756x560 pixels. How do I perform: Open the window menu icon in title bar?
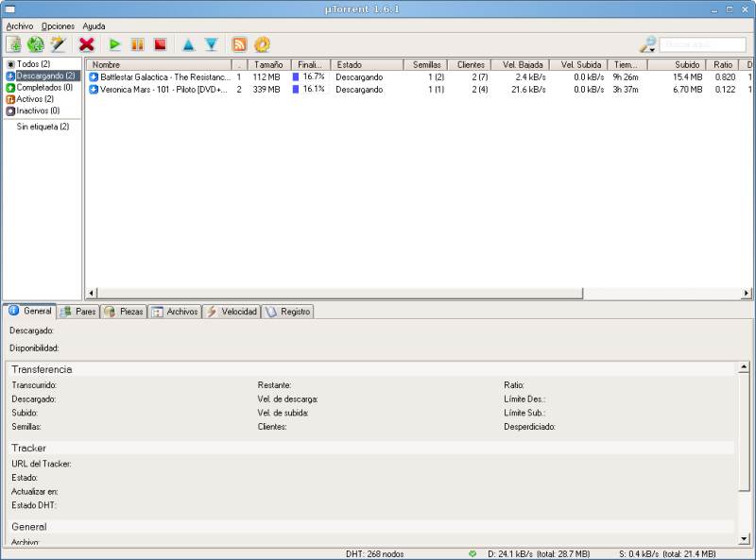coord(9,9)
